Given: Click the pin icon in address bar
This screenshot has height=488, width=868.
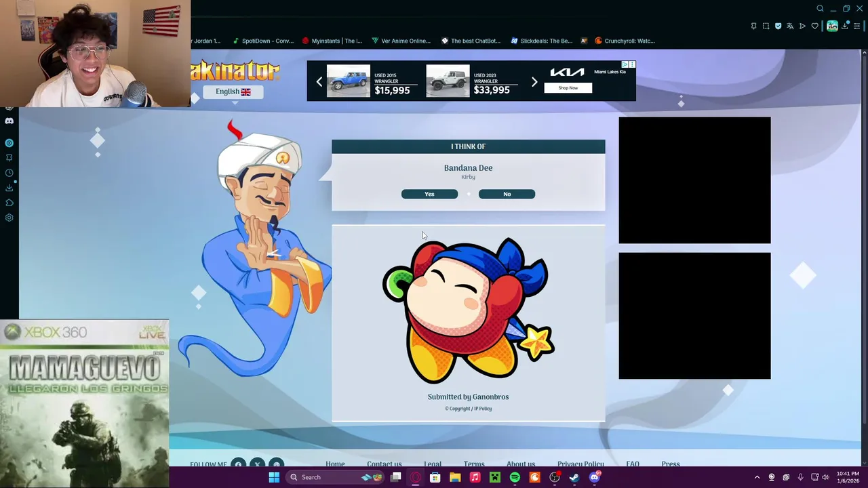Looking at the screenshot, I should [x=753, y=26].
